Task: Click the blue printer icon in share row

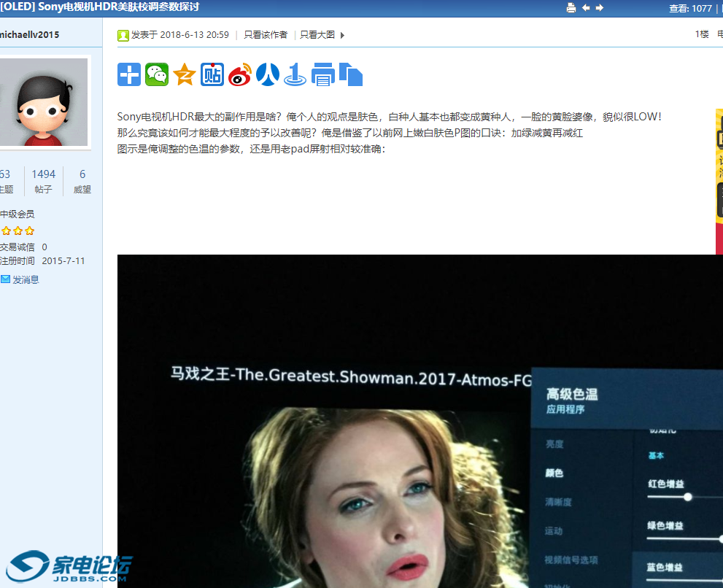Action: 322,74
